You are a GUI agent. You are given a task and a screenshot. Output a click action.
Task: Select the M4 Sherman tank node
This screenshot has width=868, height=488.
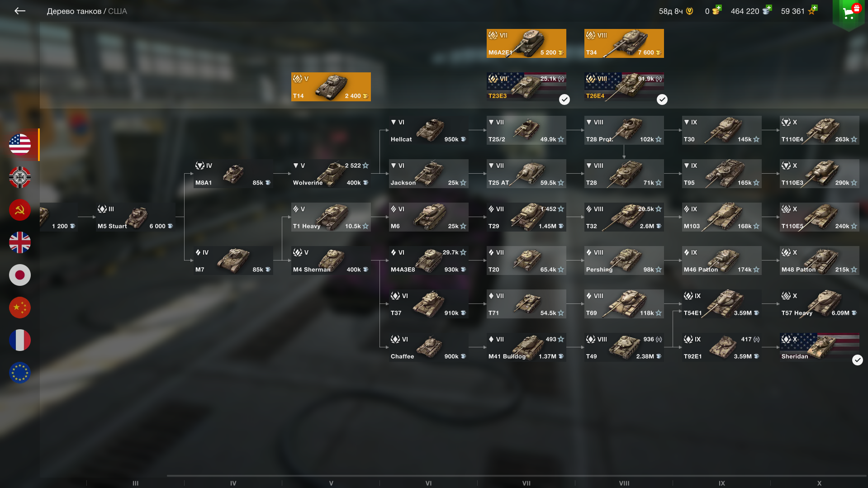click(x=331, y=261)
